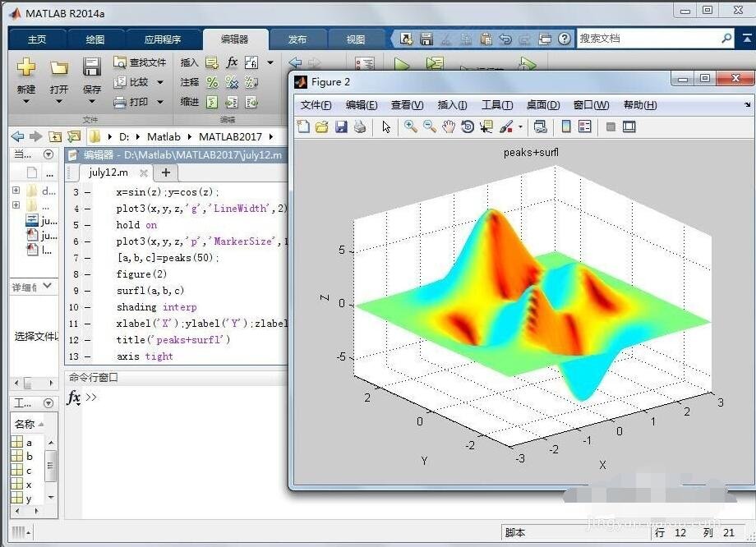Click the 查找文件 (Find Files) button
The height and width of the screenshot is (547, 756).
pyautogui.click(x=141, y=62)
